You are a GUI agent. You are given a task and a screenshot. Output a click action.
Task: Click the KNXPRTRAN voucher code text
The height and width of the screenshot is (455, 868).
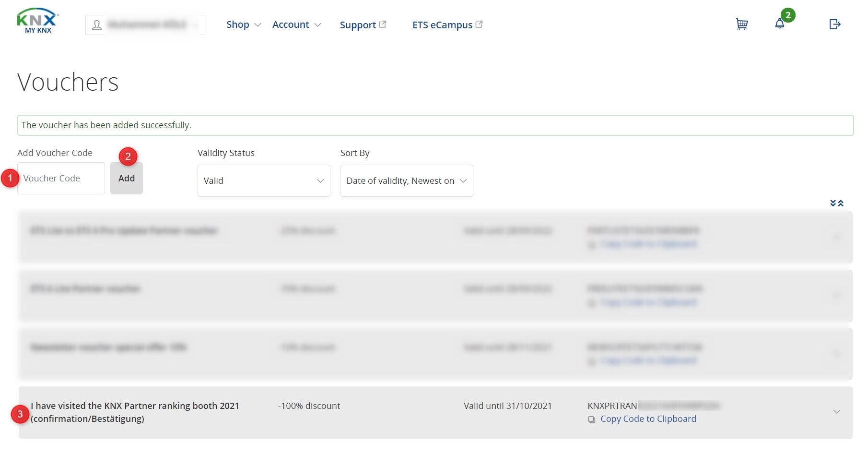click(612, 406)
